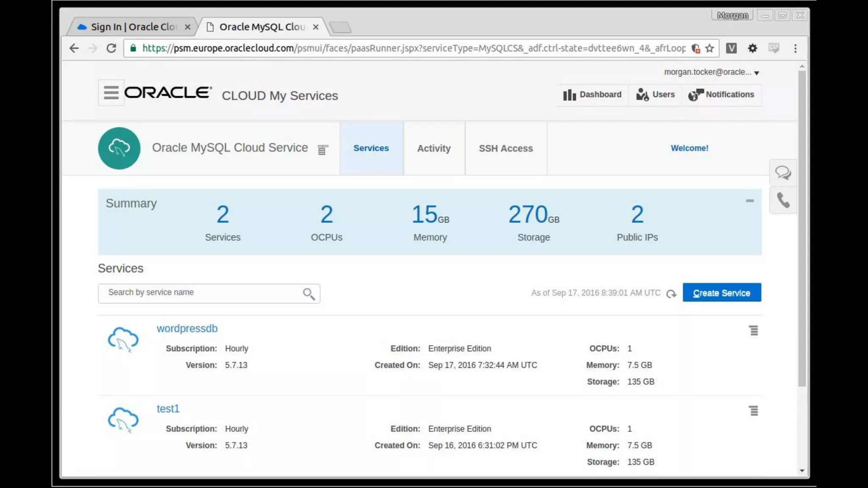Image resolution: width=868 pixels, height=488 pixels.
Task: Click the Dashboard button
Action: point(592,94)
